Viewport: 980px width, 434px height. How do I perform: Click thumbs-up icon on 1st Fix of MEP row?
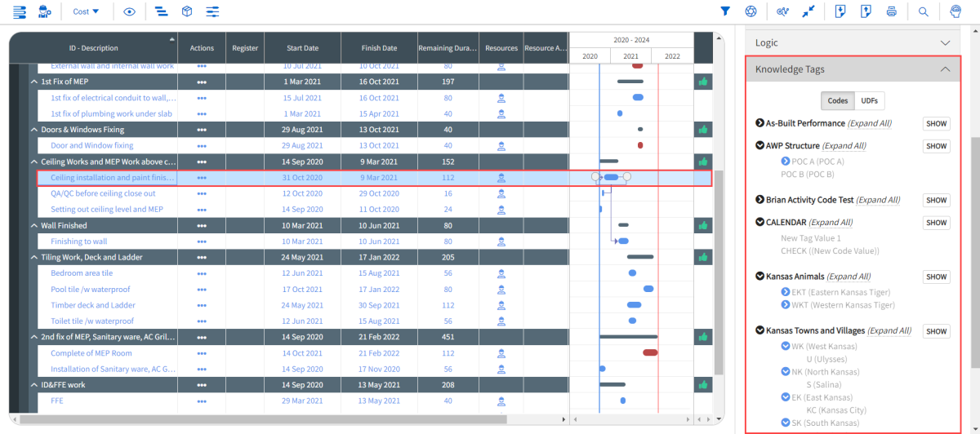point(702,82)
